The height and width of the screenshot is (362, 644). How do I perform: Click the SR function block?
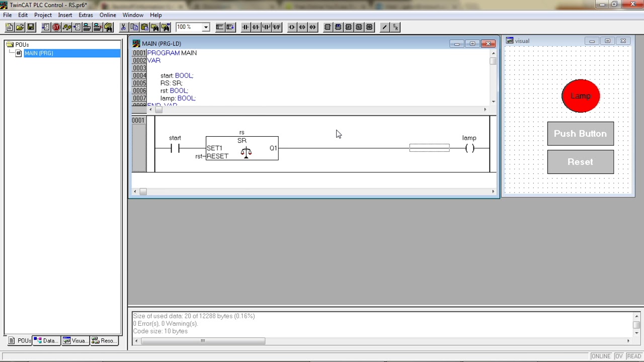point(242,148)
